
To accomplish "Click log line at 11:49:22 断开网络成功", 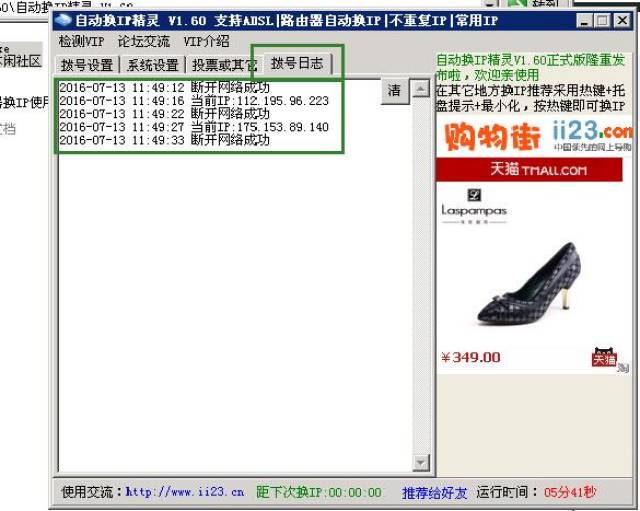I will point(164,113).
